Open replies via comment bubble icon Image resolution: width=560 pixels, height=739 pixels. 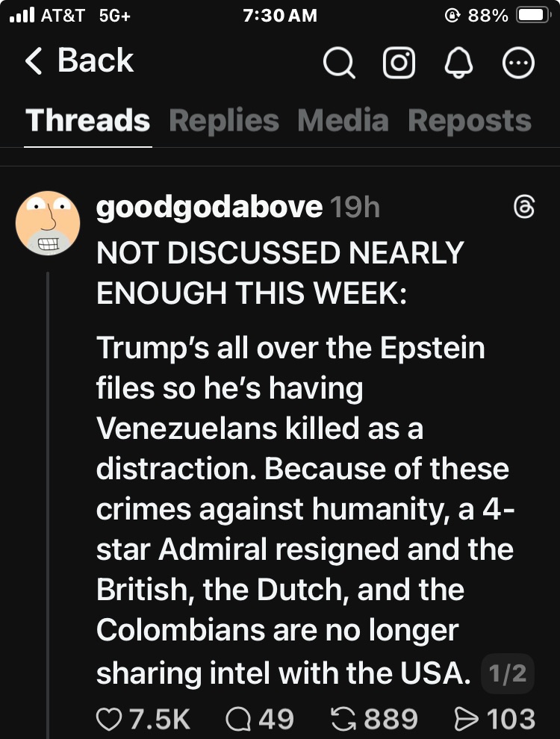(237, 719)
